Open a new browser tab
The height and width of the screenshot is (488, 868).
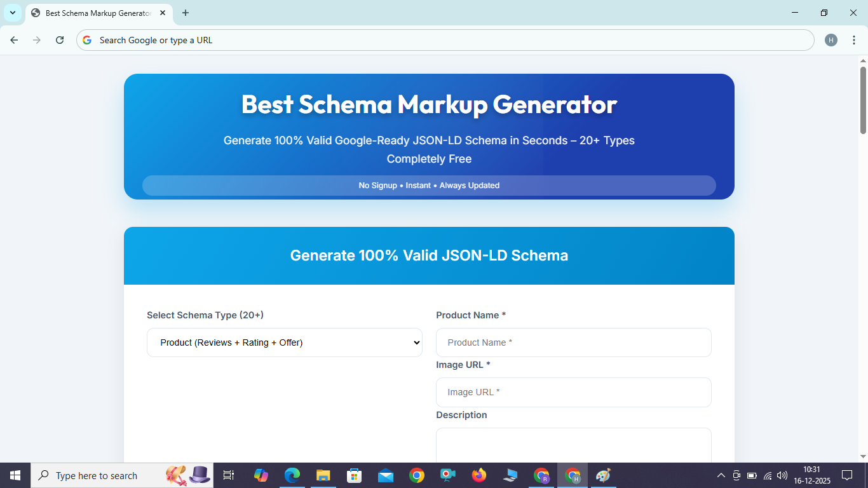tap(185, 13)
